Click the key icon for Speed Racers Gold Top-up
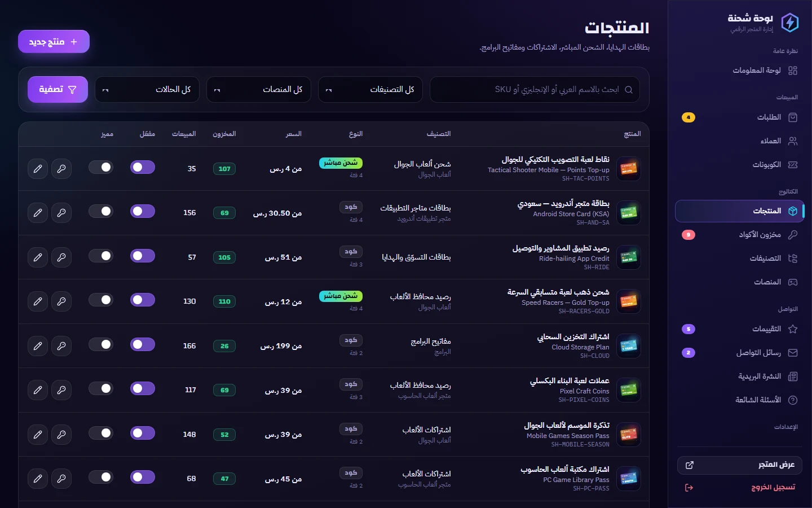This screenshot has height=508, width=812. pyautogui.click(x=61, y=301)
